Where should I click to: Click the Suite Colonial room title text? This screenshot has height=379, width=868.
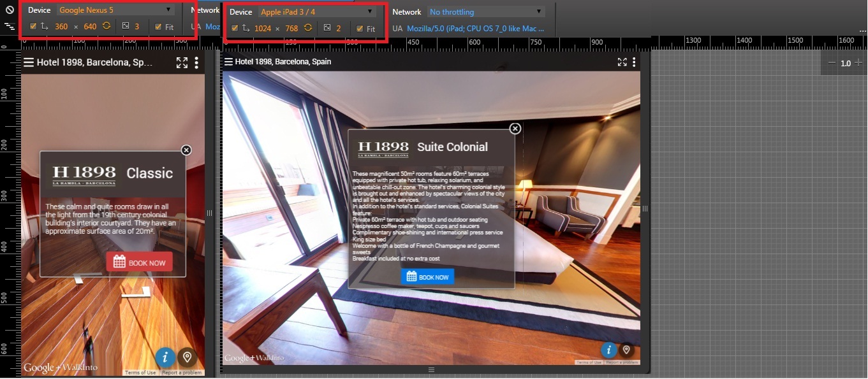click(453, 147)
